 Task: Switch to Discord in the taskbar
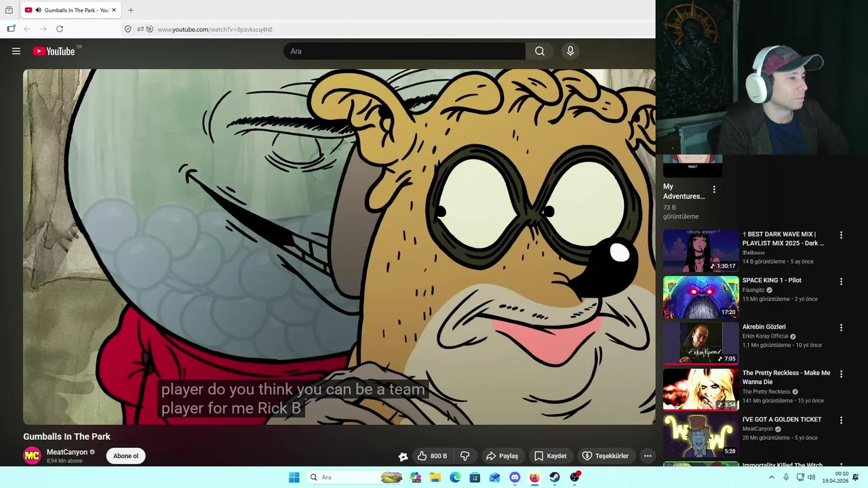point(515,477)
